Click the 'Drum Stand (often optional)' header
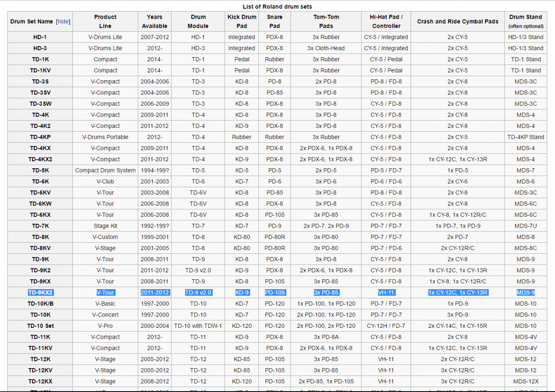The height and width of the screenshot is (392, 555). pyautogui.click(x=526, y=21)
